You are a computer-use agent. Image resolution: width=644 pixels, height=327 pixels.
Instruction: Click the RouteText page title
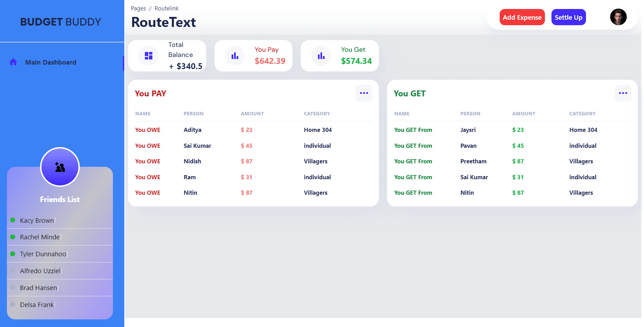click(x=163, y=22)
